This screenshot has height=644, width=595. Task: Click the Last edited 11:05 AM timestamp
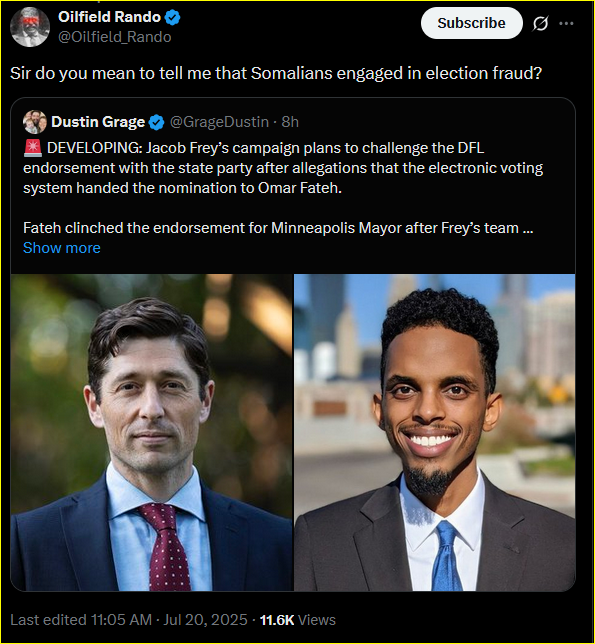[x=81, y=619]
